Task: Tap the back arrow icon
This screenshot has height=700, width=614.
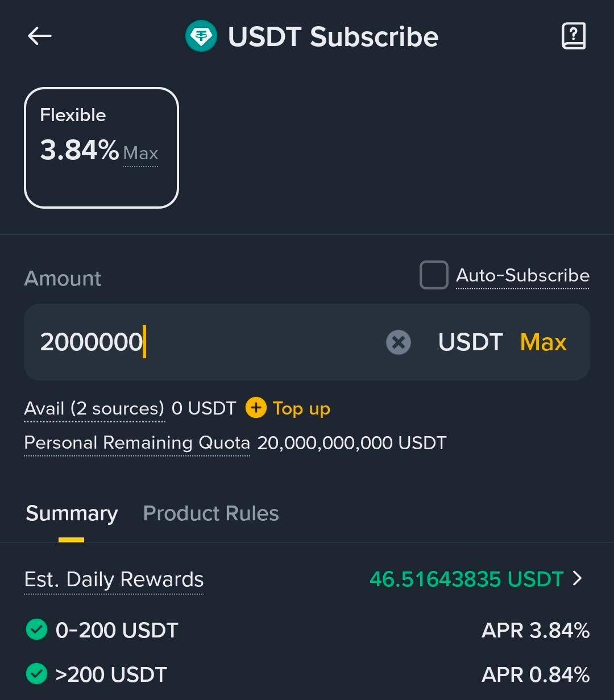Action: click(40, 36)
